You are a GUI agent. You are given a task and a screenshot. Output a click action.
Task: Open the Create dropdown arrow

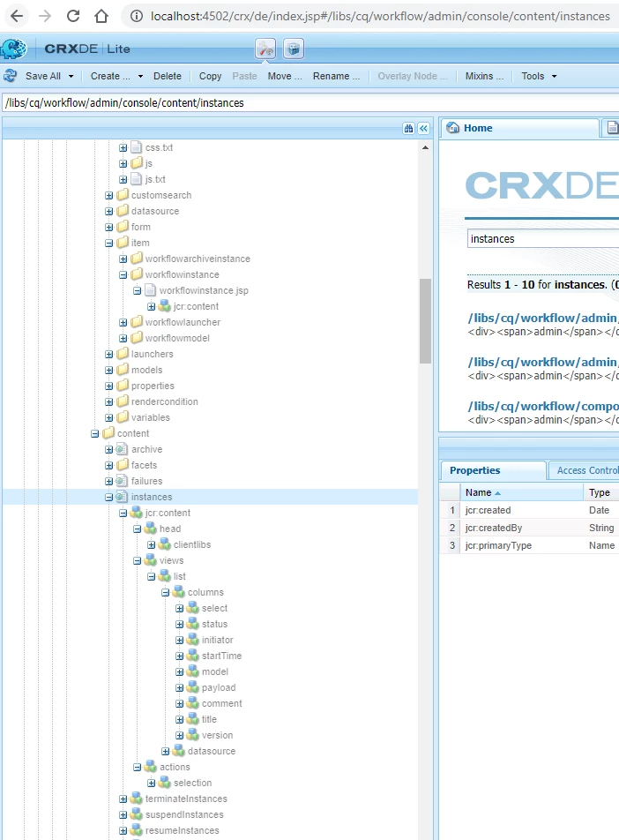(140, 76)
